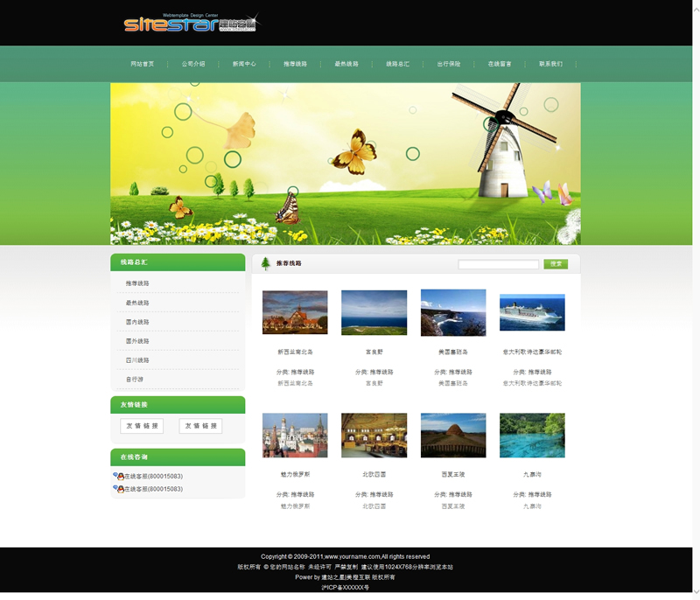Open the 在线留言 navigation item
Screen dimensions: 700x600
click(500, 64)
